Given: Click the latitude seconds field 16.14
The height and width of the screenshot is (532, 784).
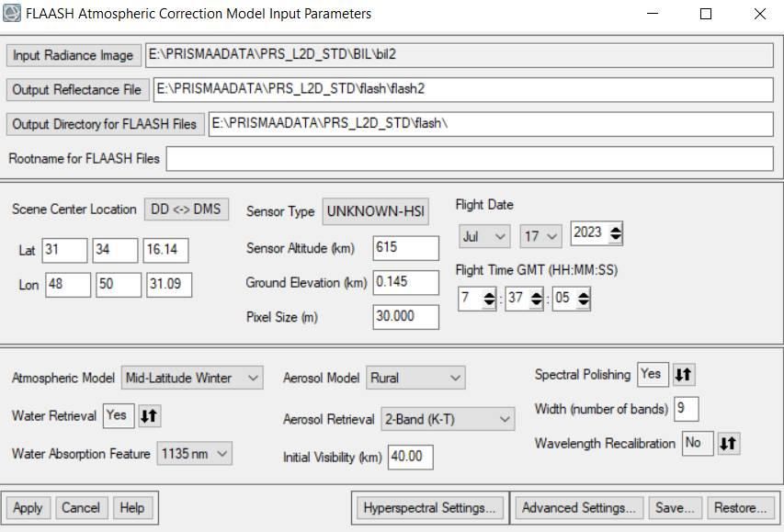Looking at the screenshot, I should click(x=166, y=250).
